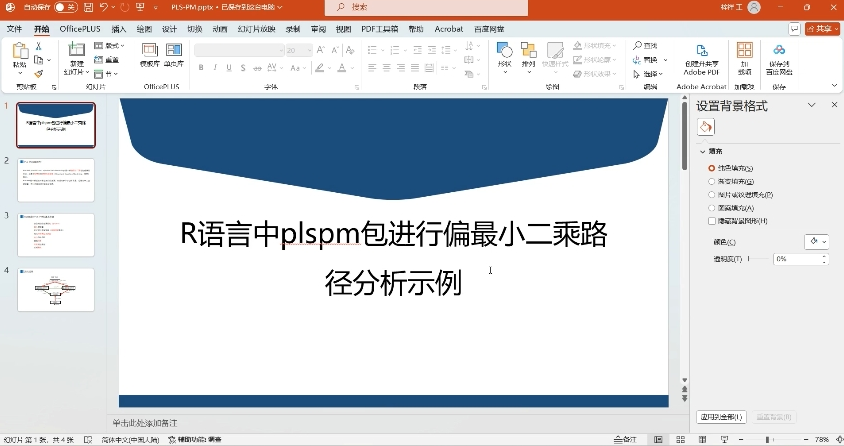The image size is (844, 446).
Task: Open the Replace dropdown arrow
Action: [x=666, y=60]
